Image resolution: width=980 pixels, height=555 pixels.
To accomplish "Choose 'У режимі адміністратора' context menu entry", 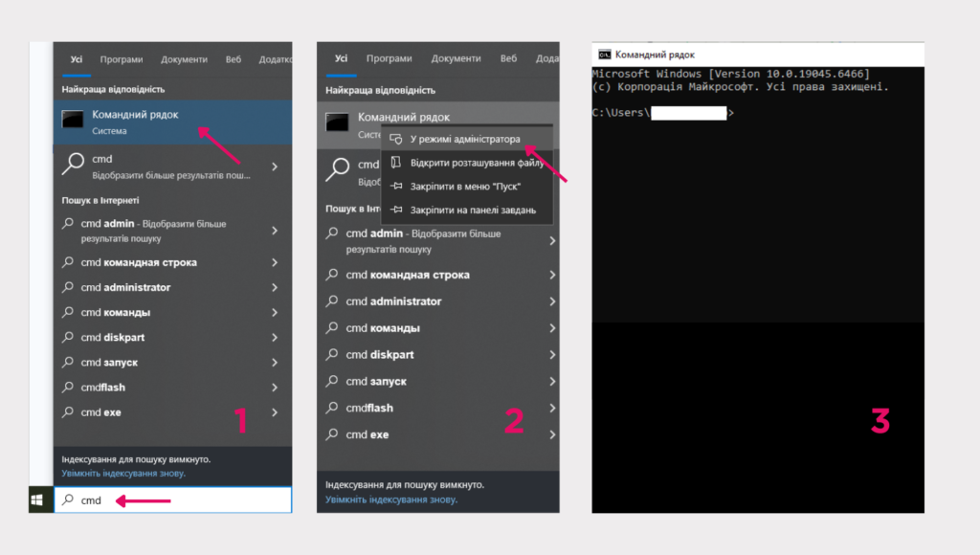I will (x=467, y=139).
